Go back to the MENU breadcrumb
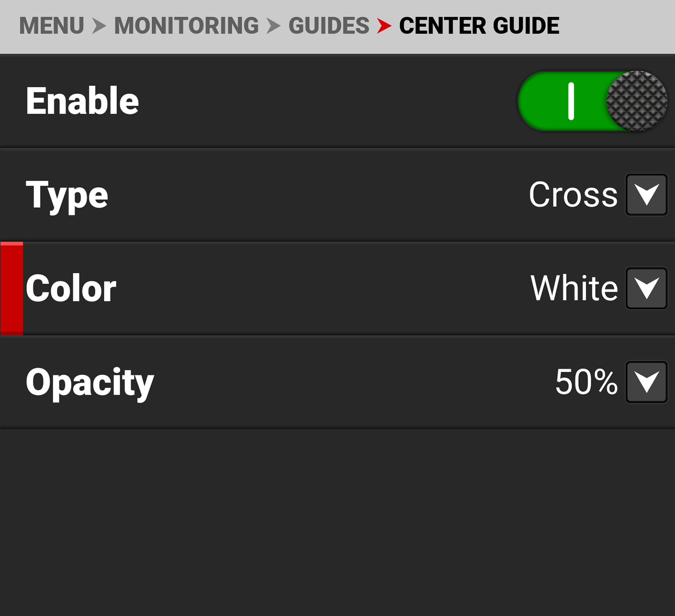 tap(51, 26)
